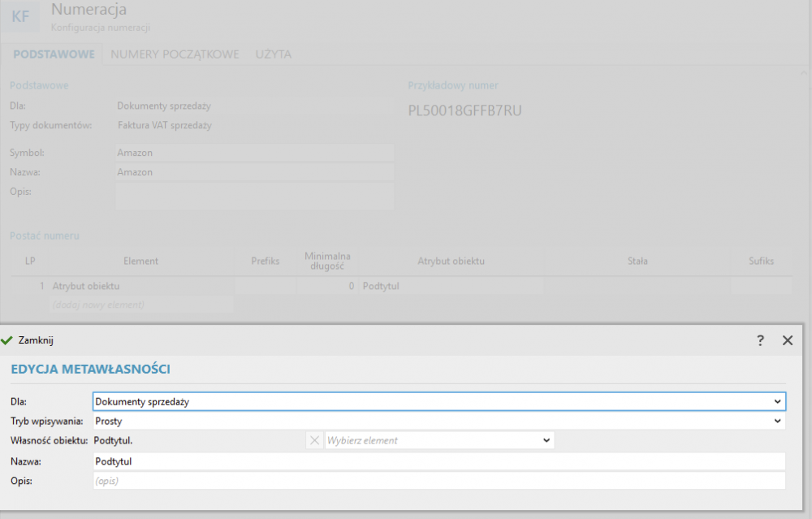The image size is (812, 519).
Task: Select the PODSTAWOWE tab
Action: [x=54, y=54]
